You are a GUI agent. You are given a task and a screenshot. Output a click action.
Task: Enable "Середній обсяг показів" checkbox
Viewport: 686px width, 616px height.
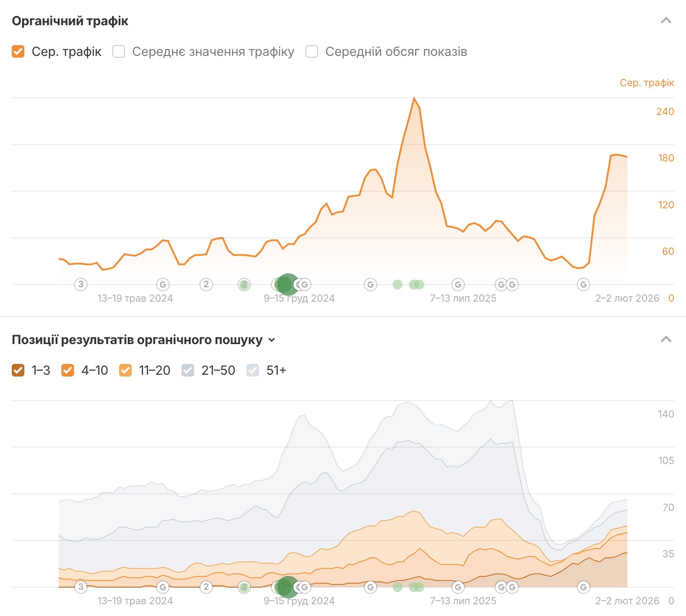pos(312,52)
